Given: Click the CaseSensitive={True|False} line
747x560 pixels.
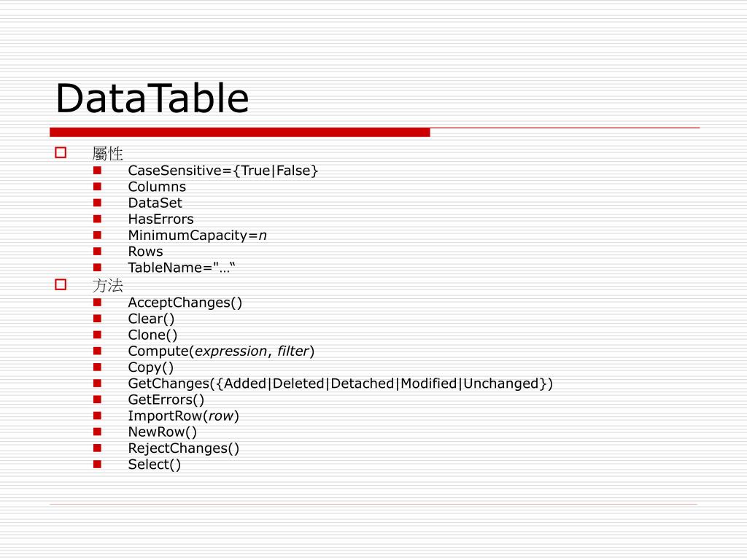Looking at the screenshot, I should pos(223,171).
